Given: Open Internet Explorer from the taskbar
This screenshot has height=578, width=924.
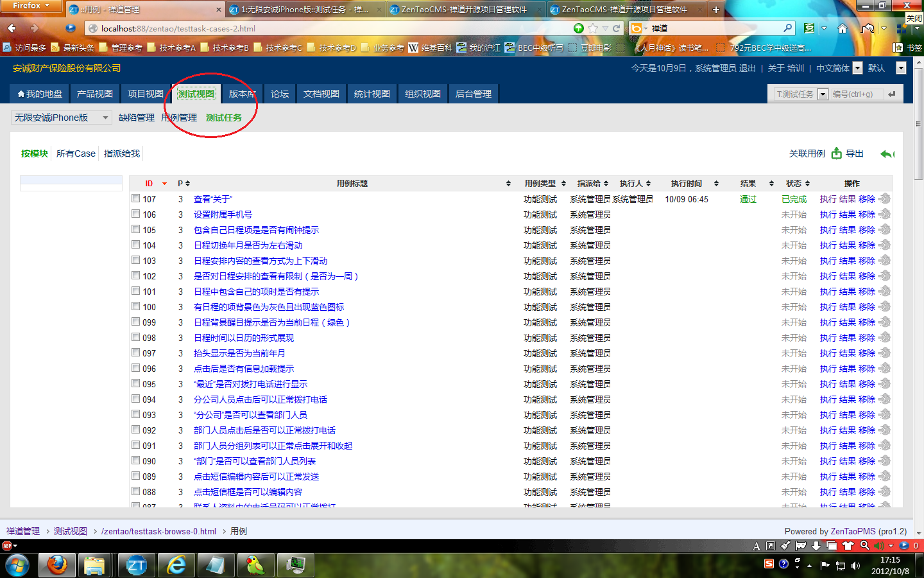Looking at the screenshot, I should [176, 565].
